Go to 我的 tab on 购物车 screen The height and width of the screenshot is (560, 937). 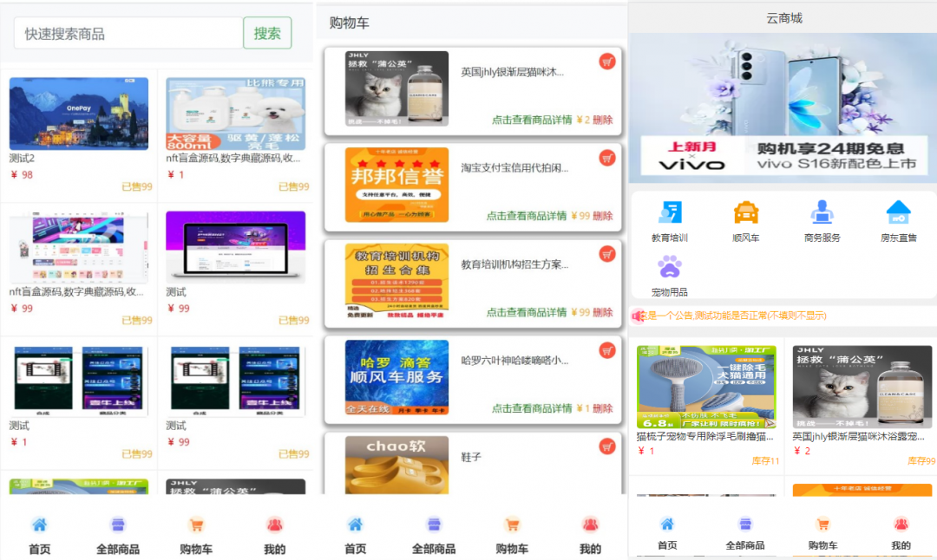pos(590,536)
